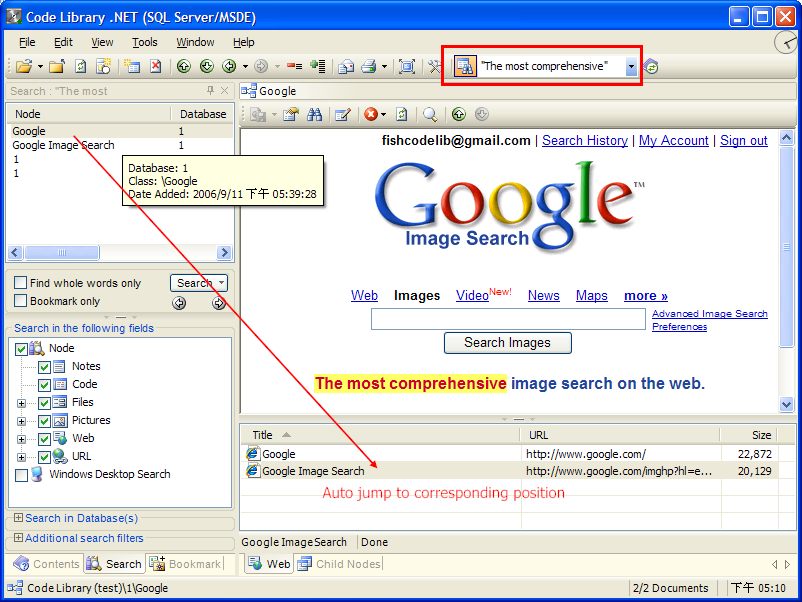Click the full screen frame icon
The width and height of the screenshot is (802, 602).
click(x=407, y=66)
